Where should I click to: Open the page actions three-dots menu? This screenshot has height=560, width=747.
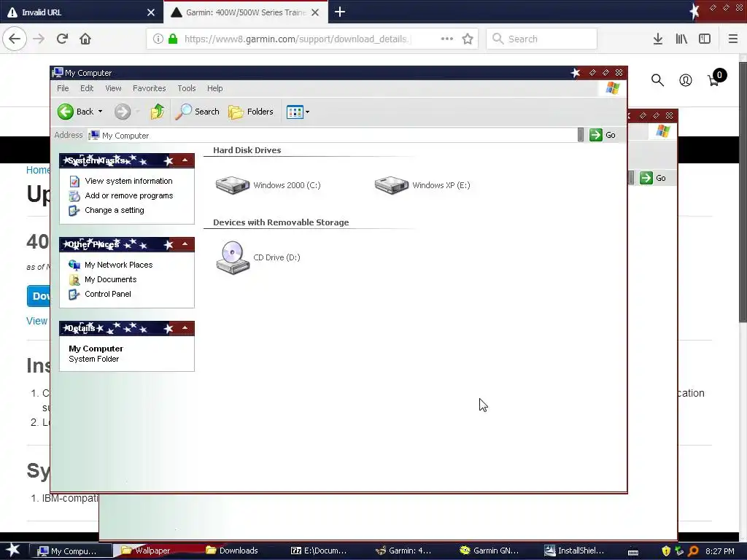(447, 39)
